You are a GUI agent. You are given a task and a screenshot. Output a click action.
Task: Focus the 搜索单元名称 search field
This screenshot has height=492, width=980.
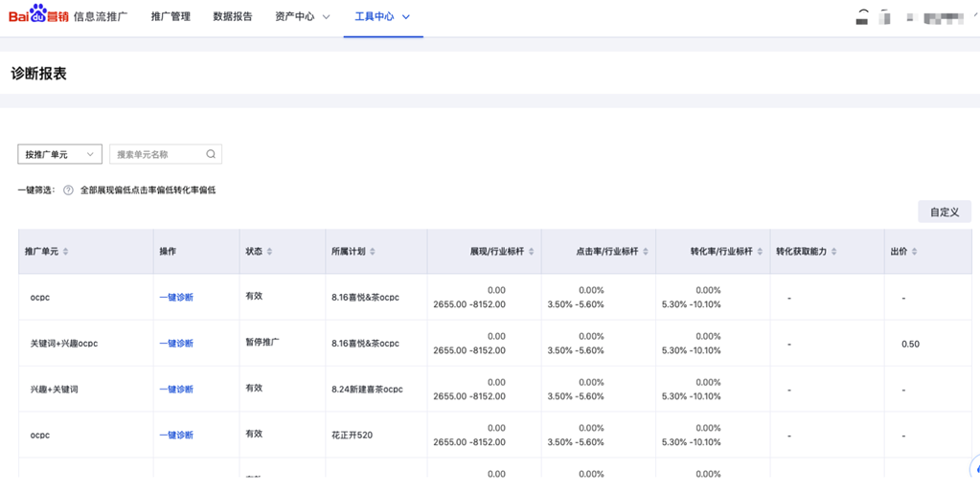click(x=158, y=154)
